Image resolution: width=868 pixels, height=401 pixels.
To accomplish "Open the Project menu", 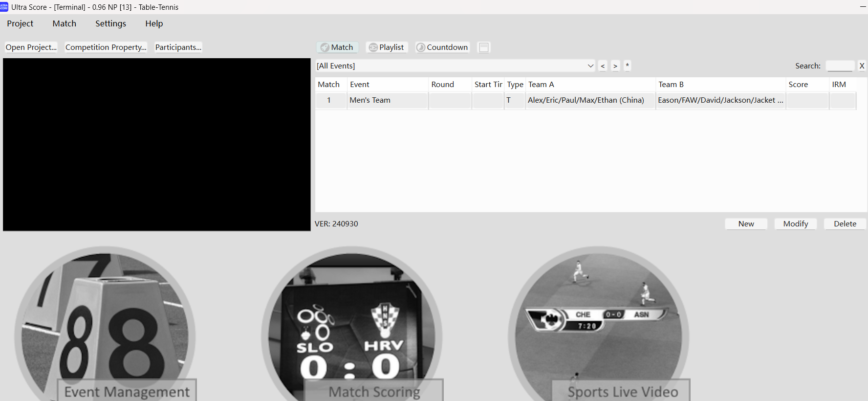I will 20,23.
